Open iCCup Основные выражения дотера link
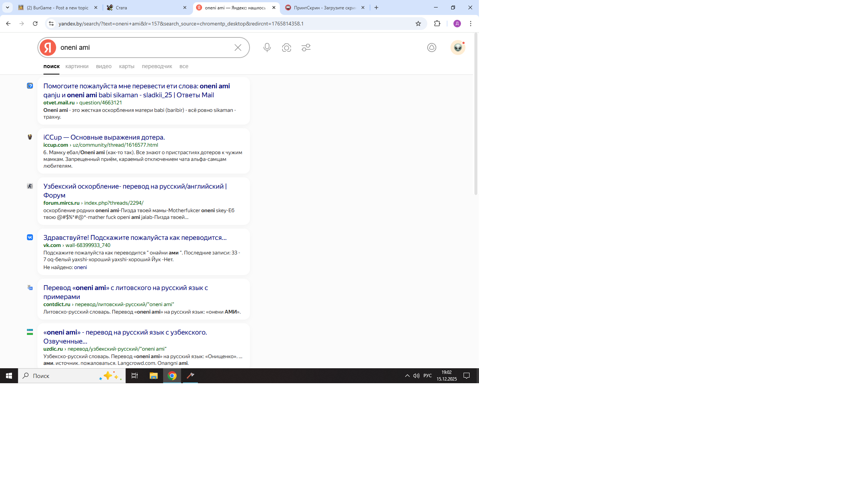This screenshot has width=868, height=485. click(x=104, y=137)
